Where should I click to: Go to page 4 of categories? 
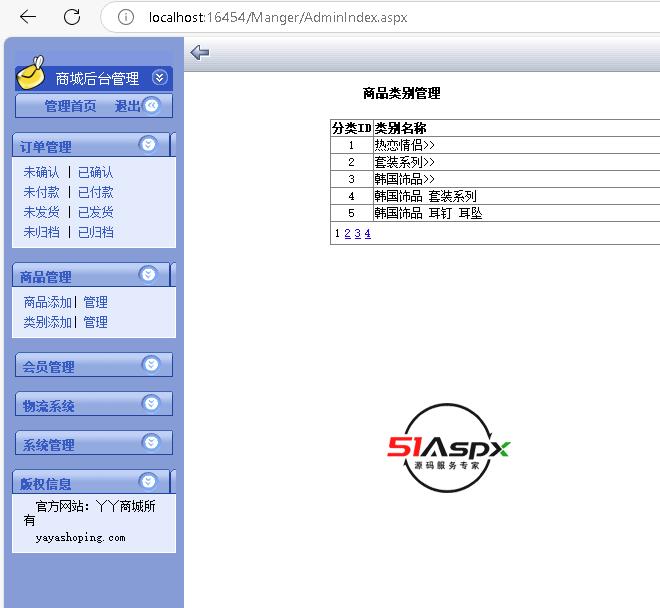pos(367,233)
